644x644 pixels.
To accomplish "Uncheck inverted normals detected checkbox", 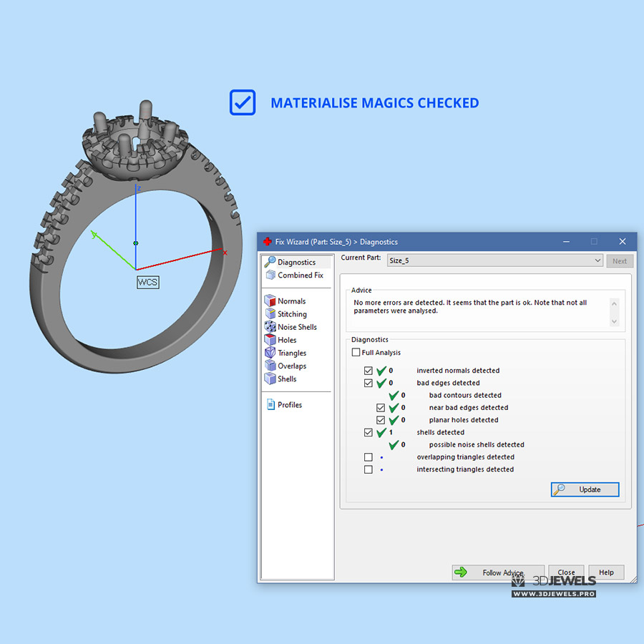I will [368, 371].
